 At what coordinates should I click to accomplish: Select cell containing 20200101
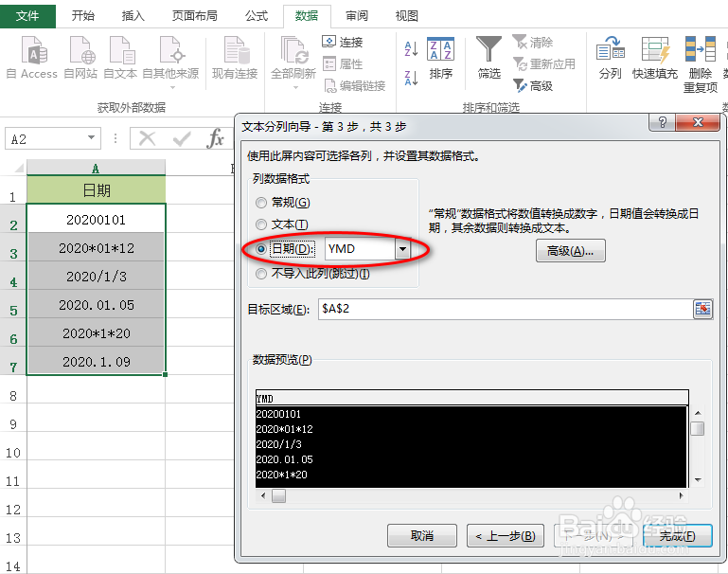click(x=97, y=219)
